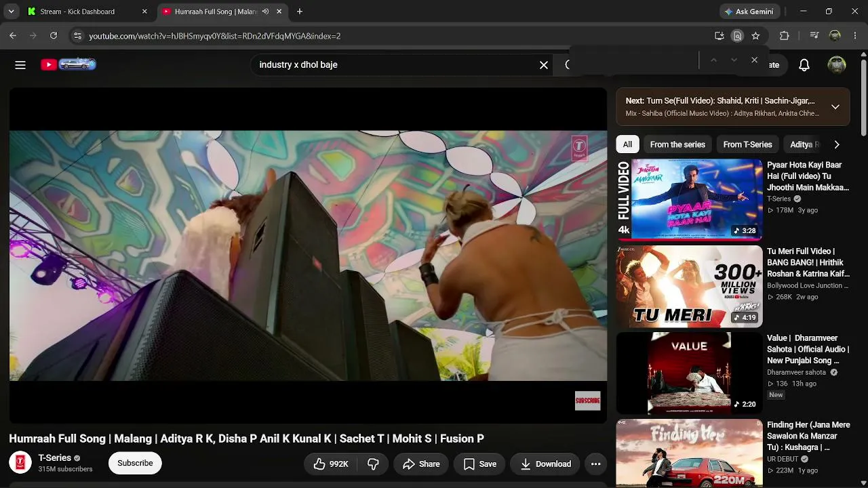
Task: Close the Humraah Full Song tab
Action: point(279,12)
